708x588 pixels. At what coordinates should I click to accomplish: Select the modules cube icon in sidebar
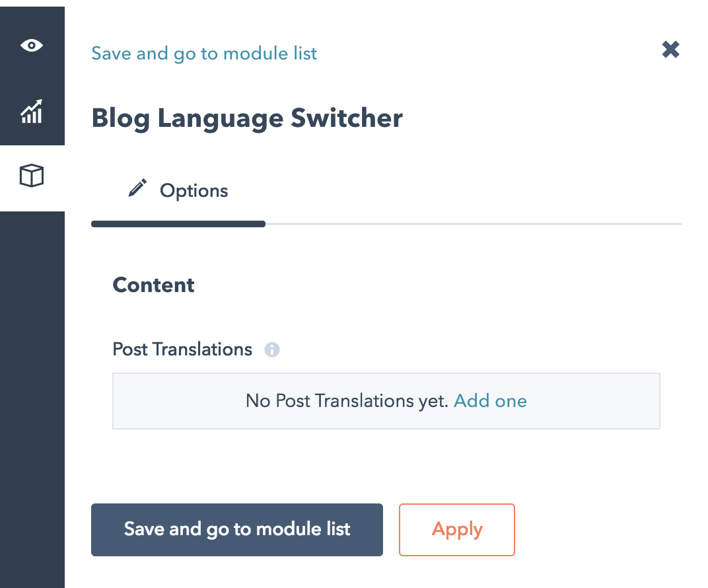32,176
